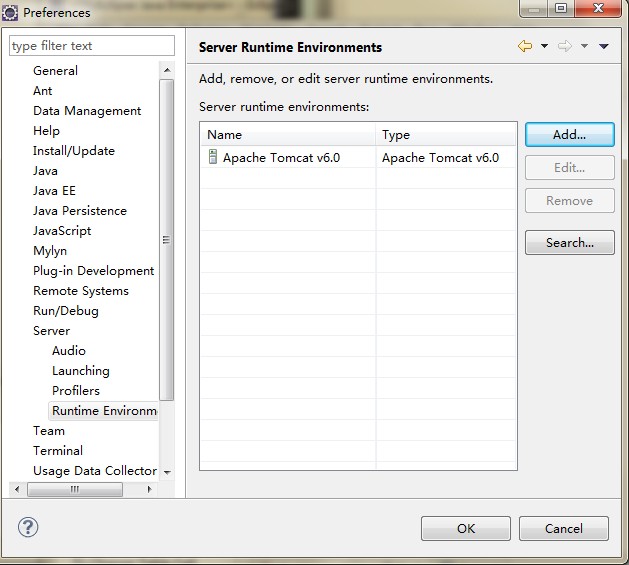629x565 pixels.
Task: Open the back history dropdown arrow
Action: click(x=544, y=46)
